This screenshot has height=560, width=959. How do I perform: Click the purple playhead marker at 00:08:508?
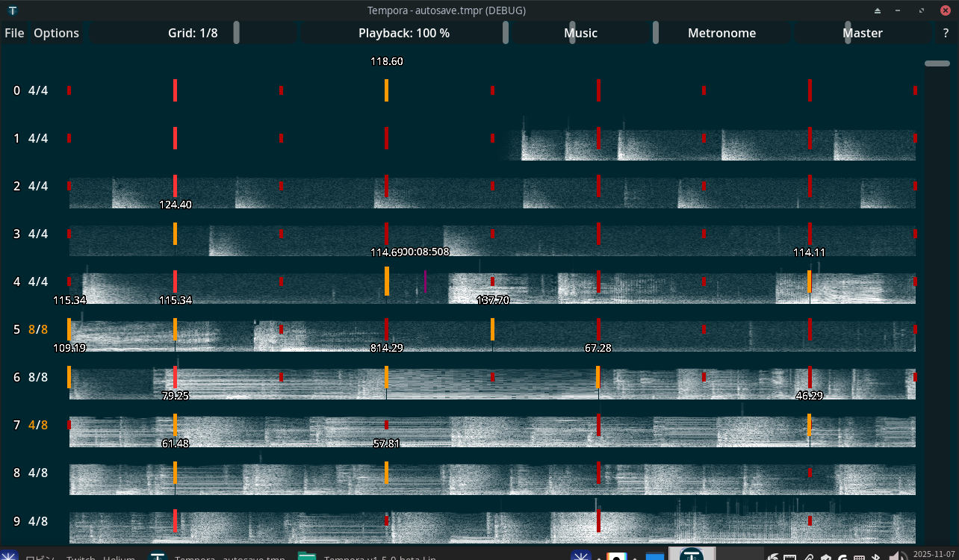click(425, 281)
